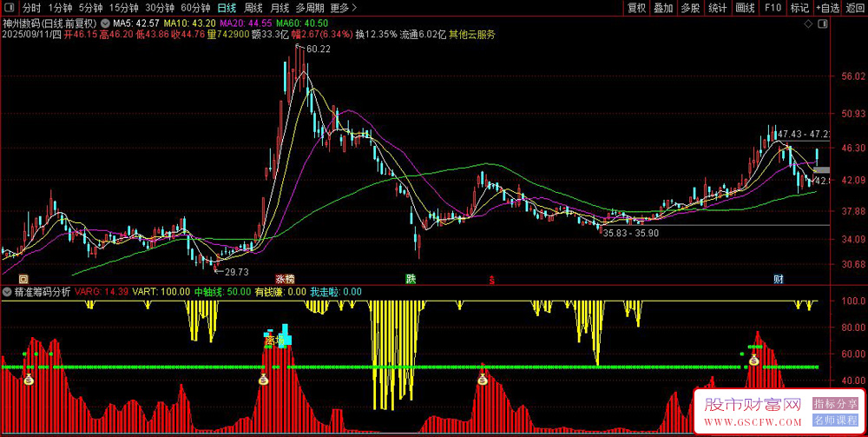
Task: Click the 有钱赚: 0.00 value
Action: (280, 292)
